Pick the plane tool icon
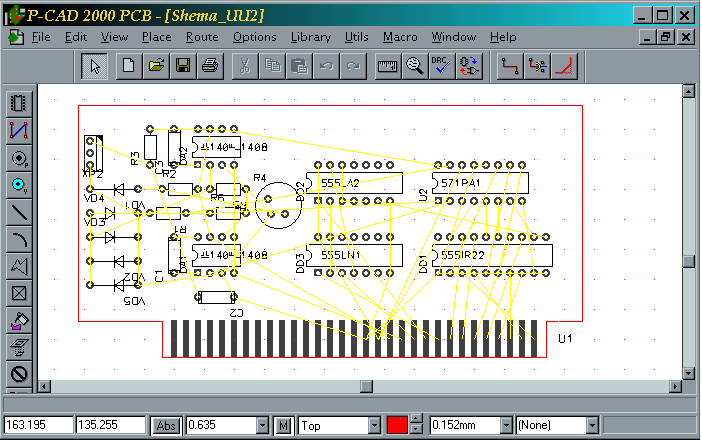The width and height of the screenshot is (702, 440). tap(19, 347)
